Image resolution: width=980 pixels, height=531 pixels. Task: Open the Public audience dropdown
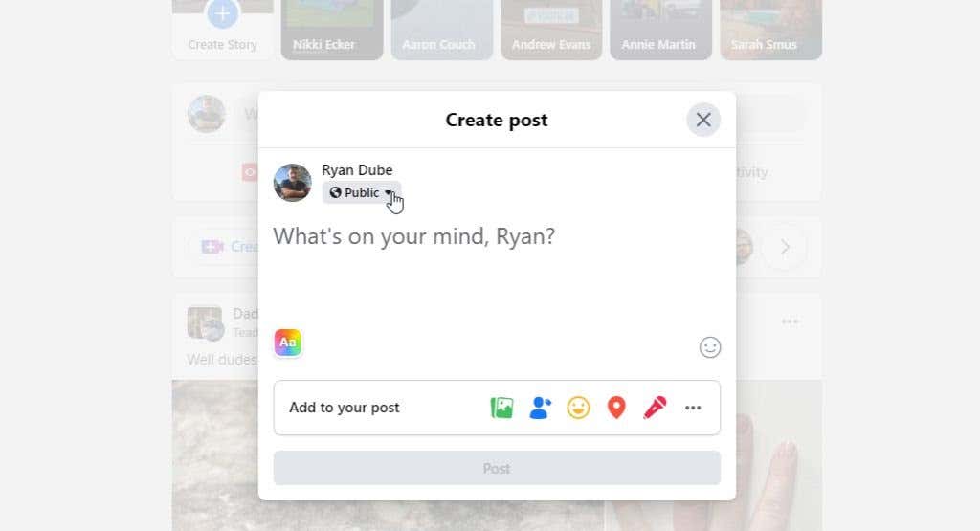point(361,193)
